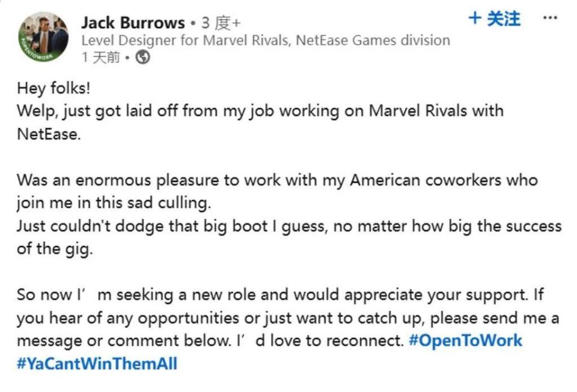The height and width of the screenshot is (392, 577).
Task: Click the 'Hey folks!' greeting line
Action: (53, 88)
